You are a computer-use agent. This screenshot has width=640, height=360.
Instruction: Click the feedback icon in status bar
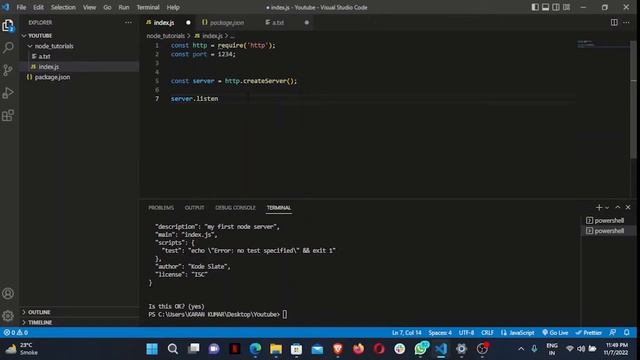613,333
